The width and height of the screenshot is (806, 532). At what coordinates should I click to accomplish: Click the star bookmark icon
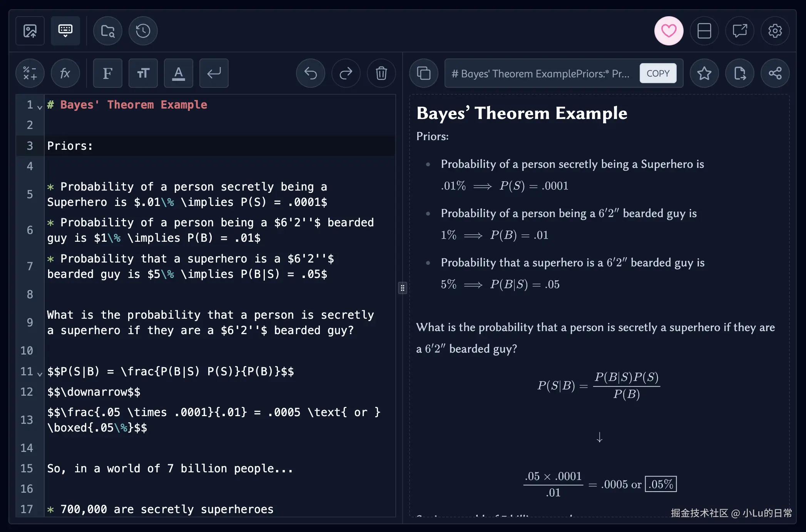pos(704,73)
